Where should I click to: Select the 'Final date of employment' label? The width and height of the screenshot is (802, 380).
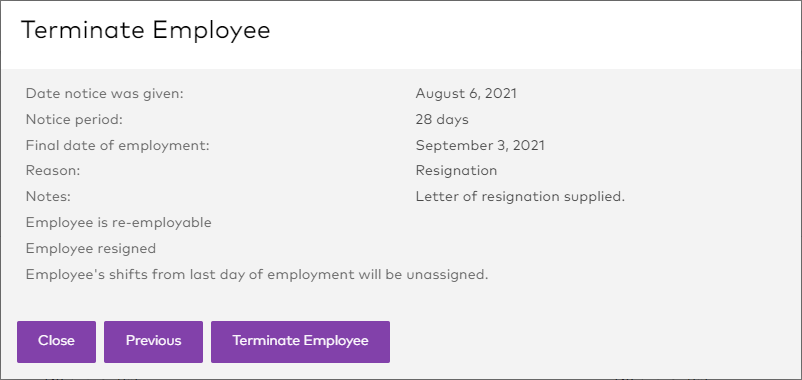point(118,145)
